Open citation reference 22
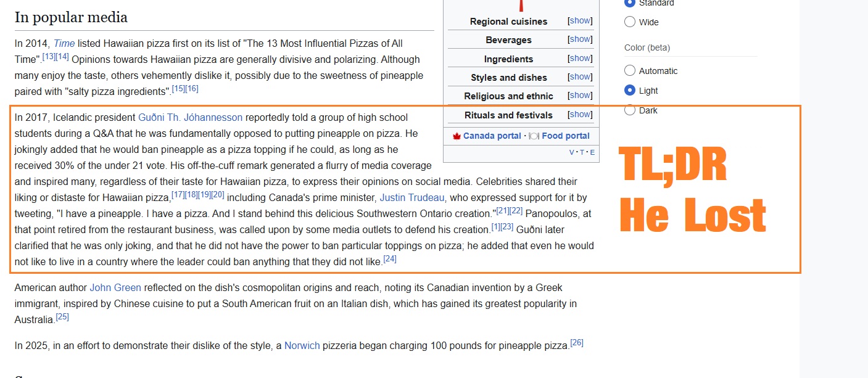The height and width of the screenshot is (378, 868). [x=516, y=211]
